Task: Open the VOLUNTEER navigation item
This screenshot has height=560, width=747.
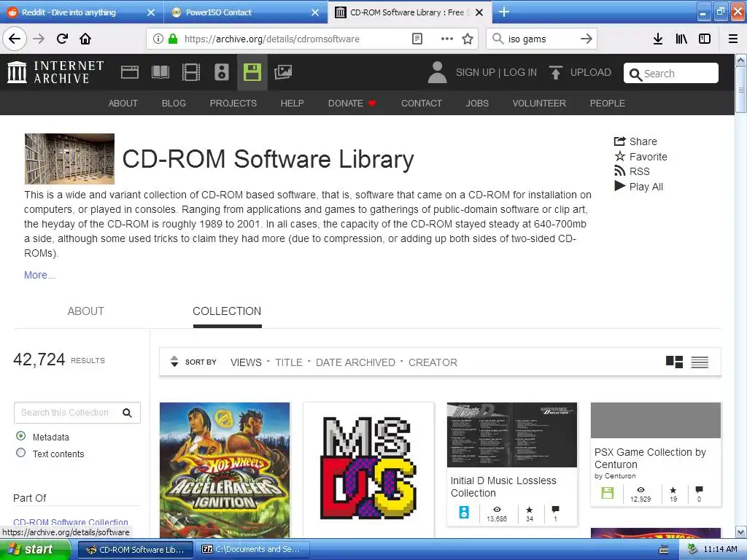Action: [x=539, y=104]
